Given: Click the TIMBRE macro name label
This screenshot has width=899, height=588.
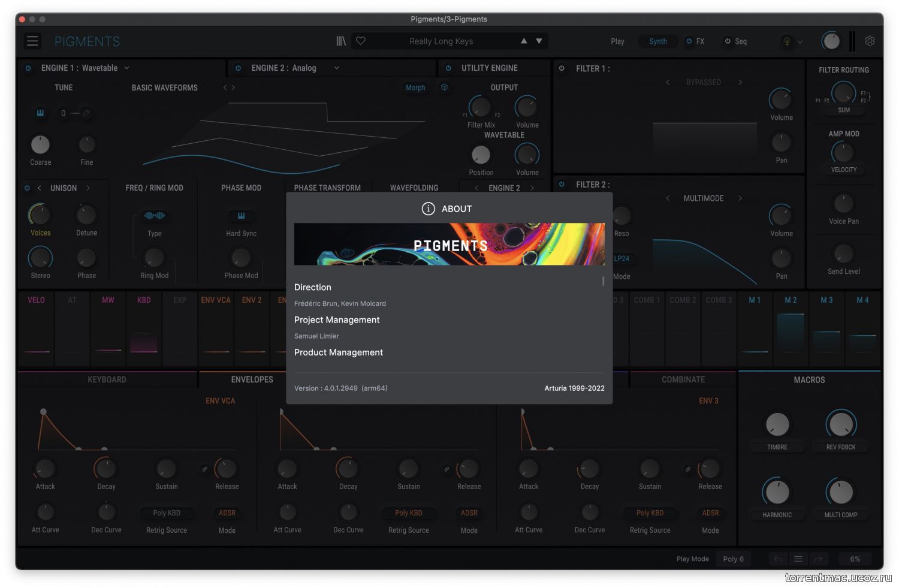Looking at the screenshot, I should [777, 447].
